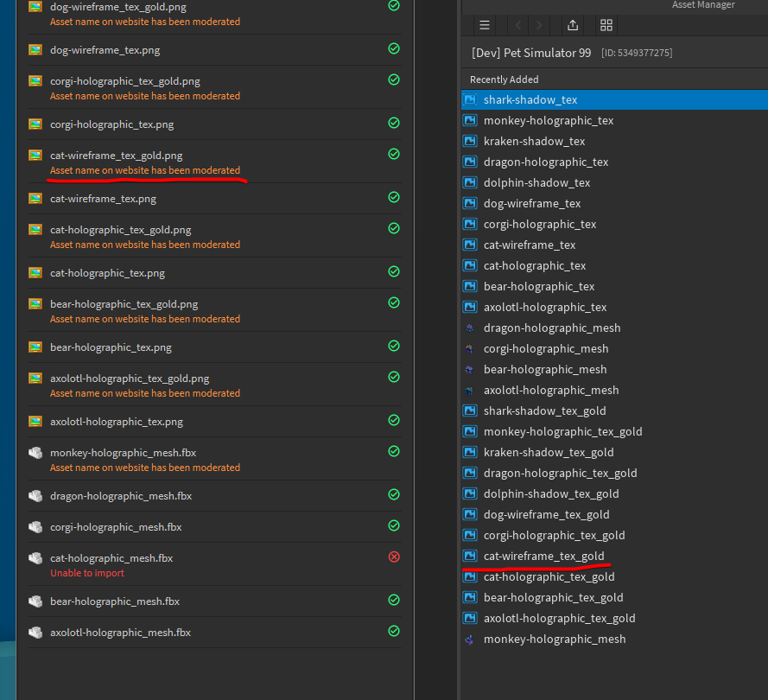Click mesh icon of bear-holographic_mesh.fbx import row

[35, 601]
